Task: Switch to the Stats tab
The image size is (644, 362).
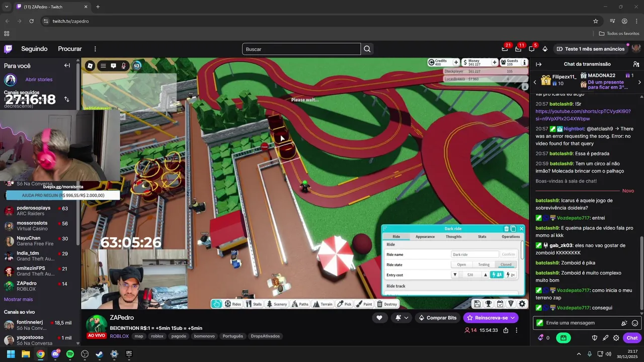Action: coord(482,236)
